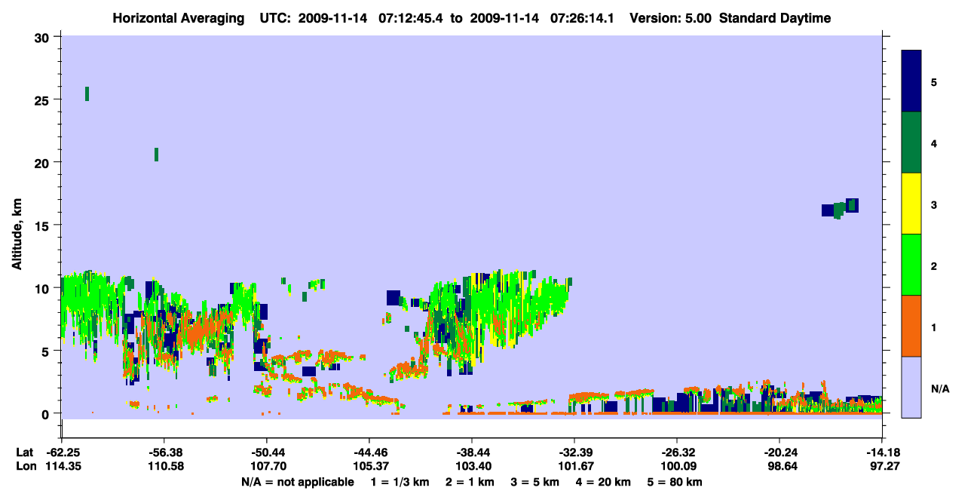
Task: Click the isolated green feature near 25 km altitude
Action: point(87,94)
